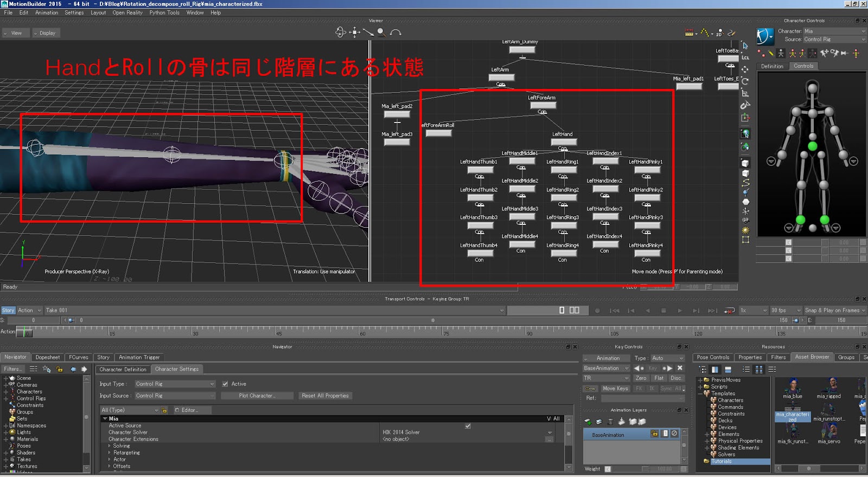The height and width of the screenshot is (477, 868).
Task: Click Reset All Properties button
Action: [325, 396]
